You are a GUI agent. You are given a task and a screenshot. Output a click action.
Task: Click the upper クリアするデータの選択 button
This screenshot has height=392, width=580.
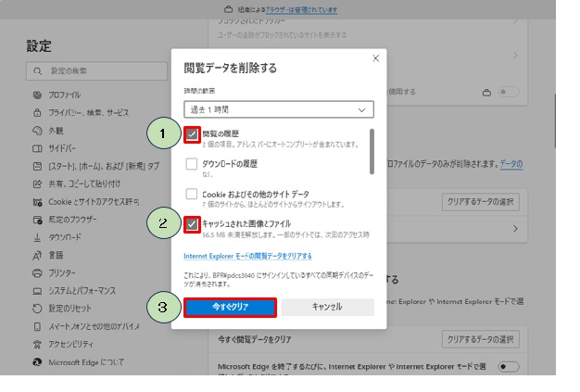481,202
